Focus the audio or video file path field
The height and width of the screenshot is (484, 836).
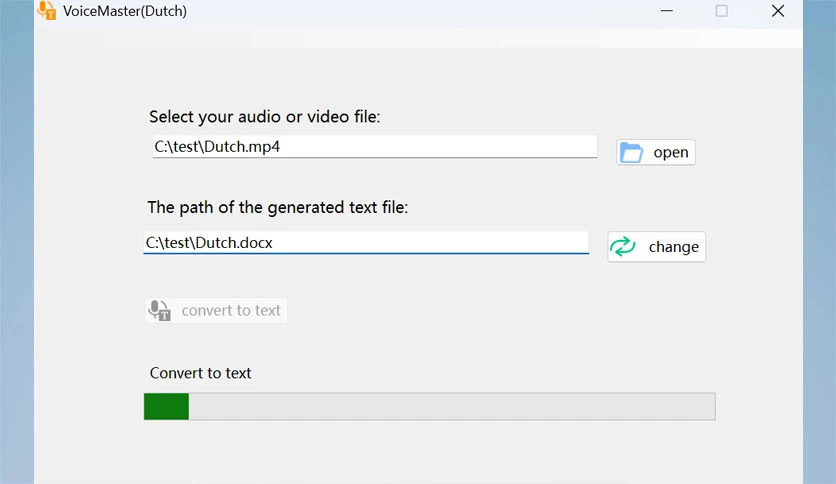(x=375, y=147)
